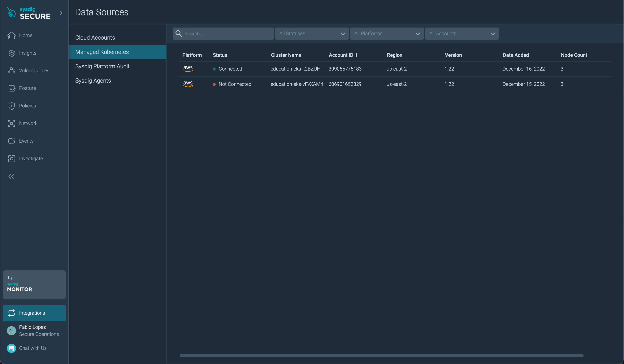Click Events label in sidebar
Viewport: 624px width, 364px height.
pyautogui.click(x=26, y=141)
